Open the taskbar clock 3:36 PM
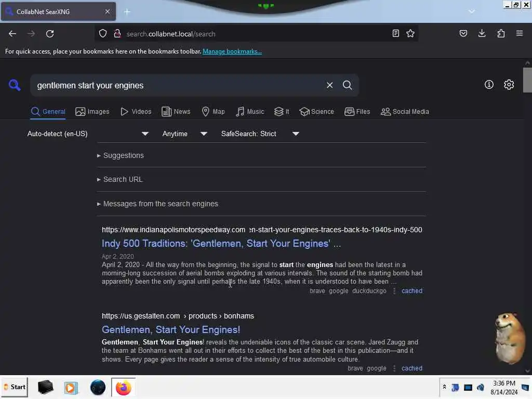The width and height of the screenshot is (532, 399). click(x=504, y=388)
